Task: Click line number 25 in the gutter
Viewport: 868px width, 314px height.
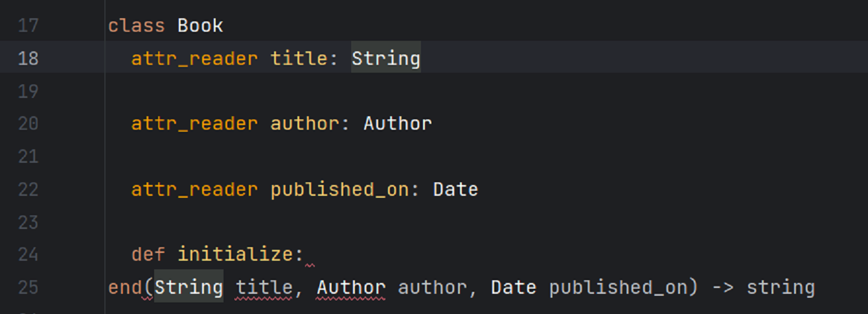Action: [28, 287]
